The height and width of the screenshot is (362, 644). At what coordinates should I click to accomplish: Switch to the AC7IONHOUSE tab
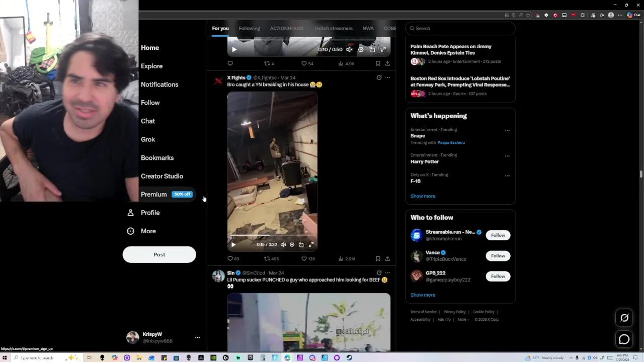287,29
